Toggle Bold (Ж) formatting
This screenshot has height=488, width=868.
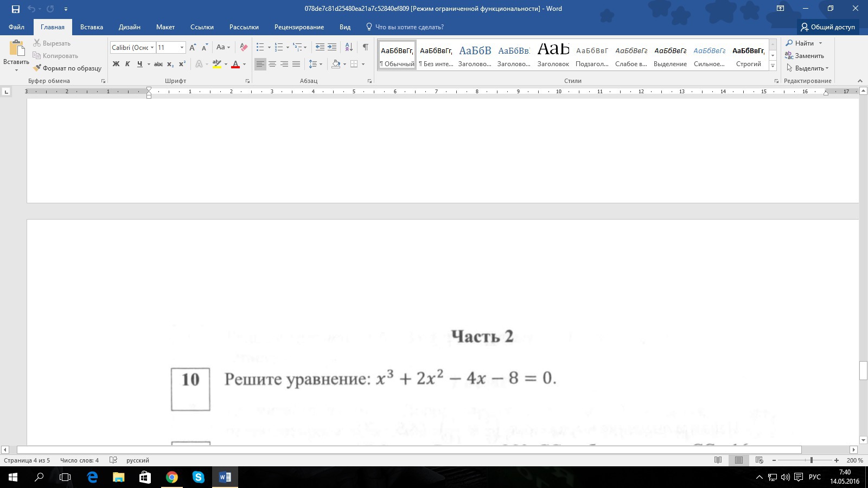(x=116, y=64)
